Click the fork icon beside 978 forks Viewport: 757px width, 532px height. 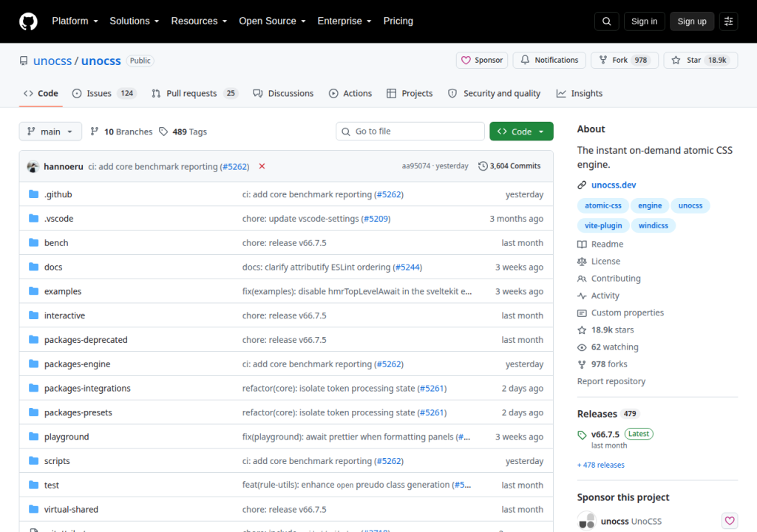582,364
